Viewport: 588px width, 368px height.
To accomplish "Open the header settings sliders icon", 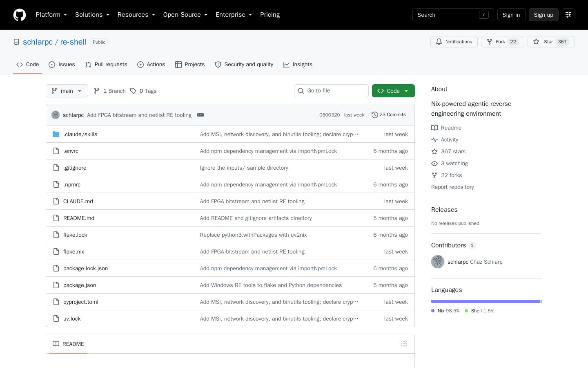I will click(568, 15).
